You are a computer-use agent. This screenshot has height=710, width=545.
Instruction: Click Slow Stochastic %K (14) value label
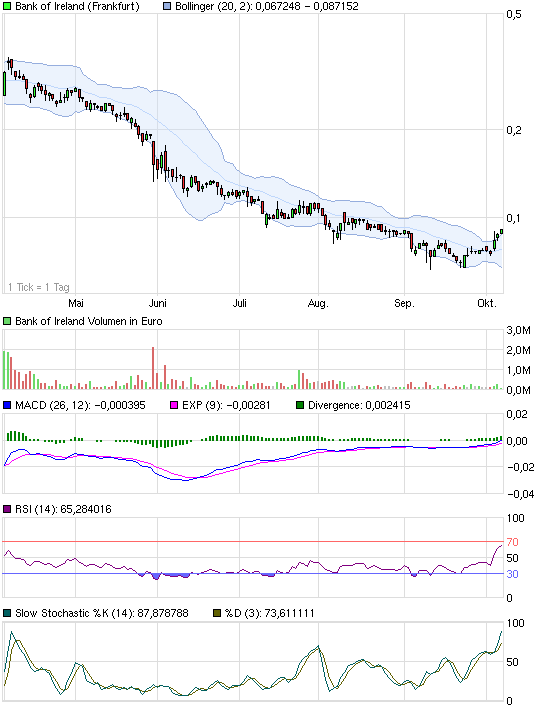click(x=102, y=613)
